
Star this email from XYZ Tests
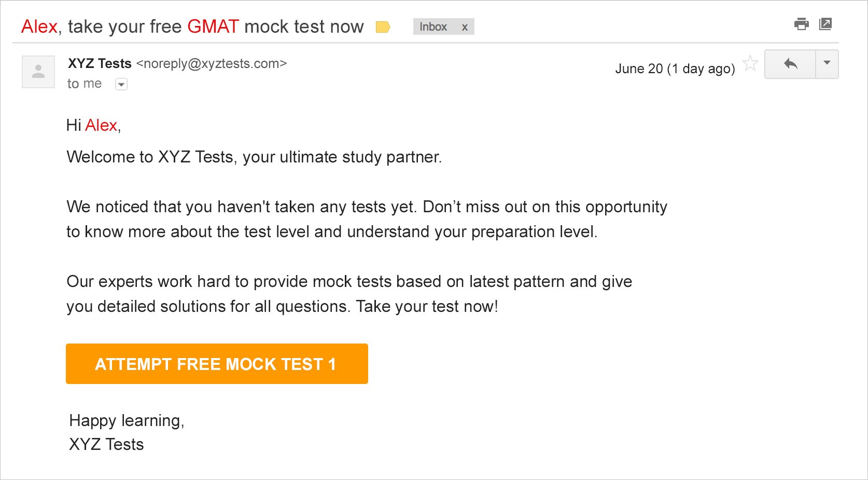[750, 63]
